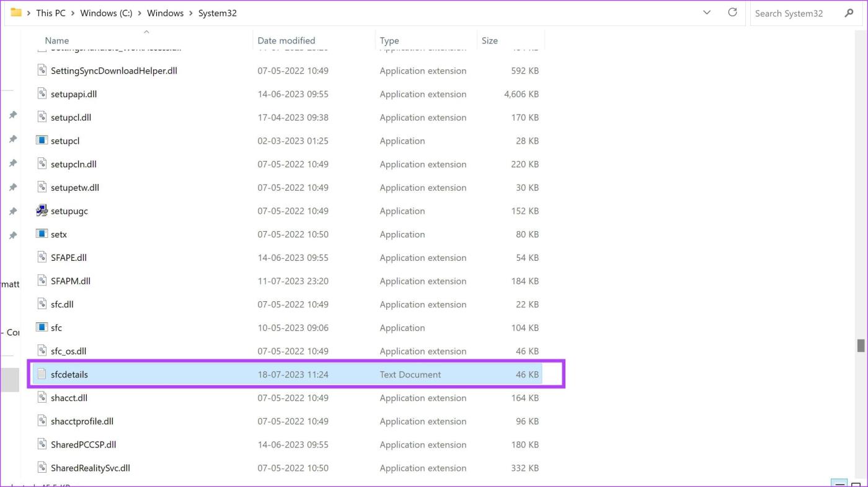Click the Size column header
This screenshot has height=487, width=868.
489,40
